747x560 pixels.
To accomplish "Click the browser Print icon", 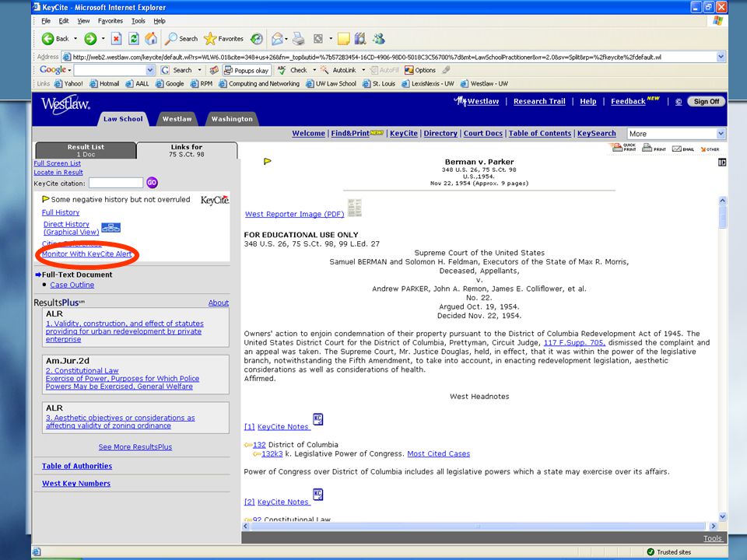I will pyautogui.click(x=298, y=39).
